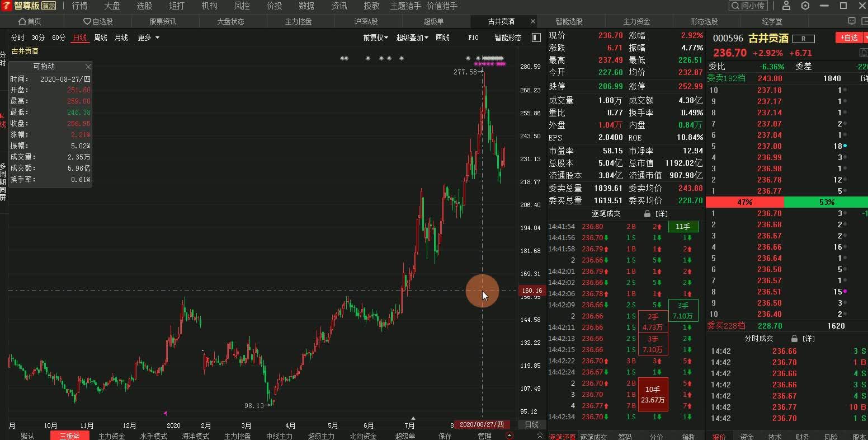Screen dimensions: 868x440
Task: Click the 问小传 search box
Action: pyautogui.click(x=748, y=6)
